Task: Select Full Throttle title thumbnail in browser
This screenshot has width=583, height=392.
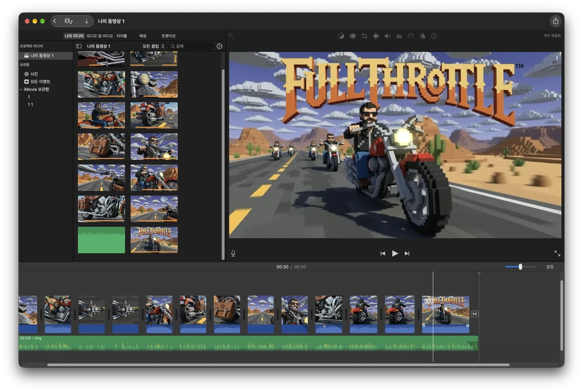Action: [x=154, y=240]
